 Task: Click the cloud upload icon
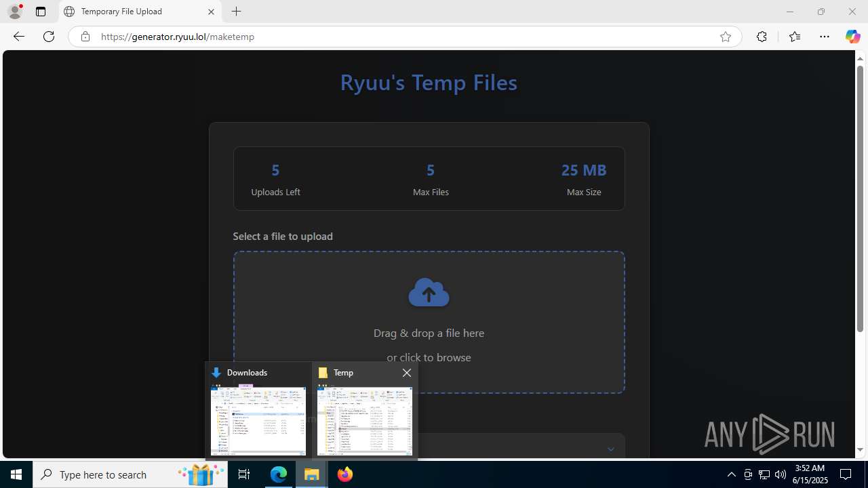point(429,293)
